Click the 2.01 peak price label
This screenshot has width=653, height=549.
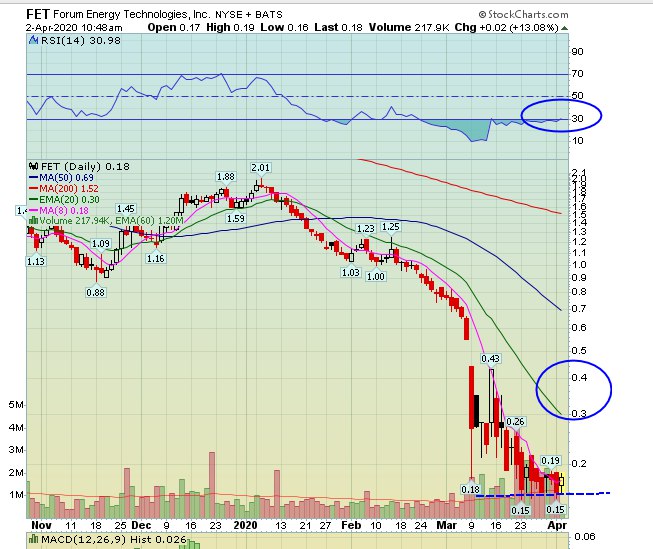point(261,168)
